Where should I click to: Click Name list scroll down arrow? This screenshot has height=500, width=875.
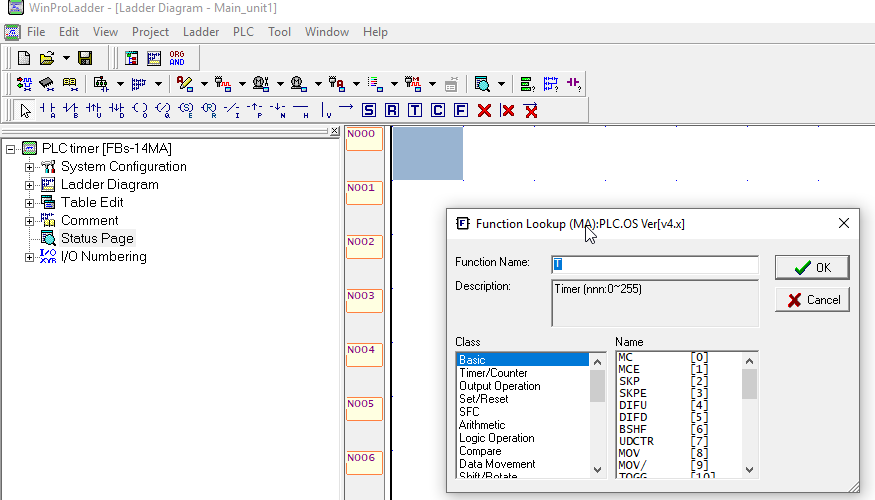[x=749, y=470]
